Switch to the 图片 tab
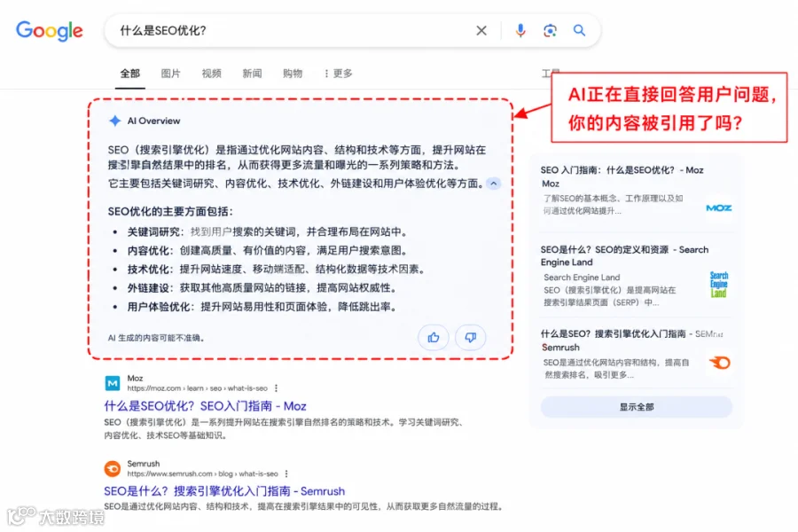 [170, 74]
